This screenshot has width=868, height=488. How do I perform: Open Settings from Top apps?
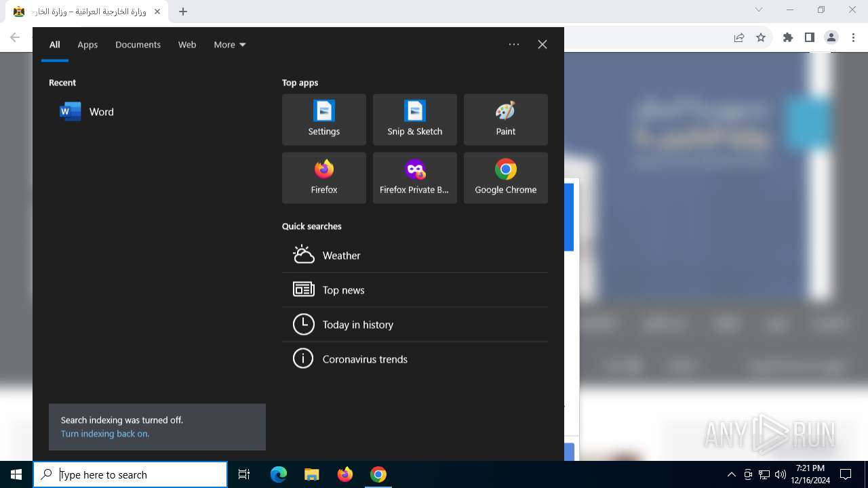[324, 119]
